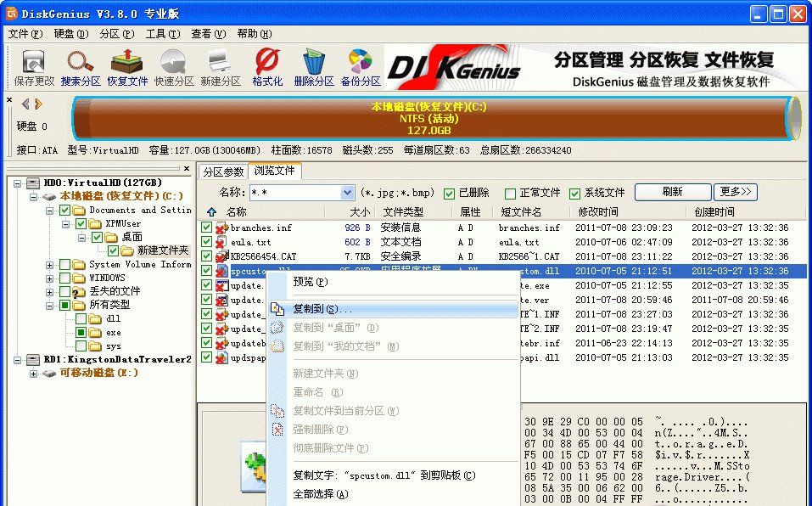Click the eula.txt file icon

222,242
